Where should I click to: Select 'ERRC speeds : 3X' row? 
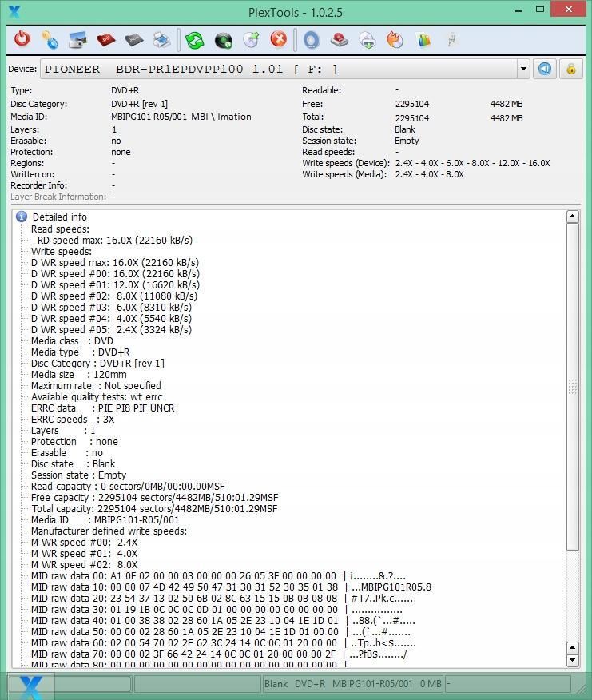click(73, 420)
